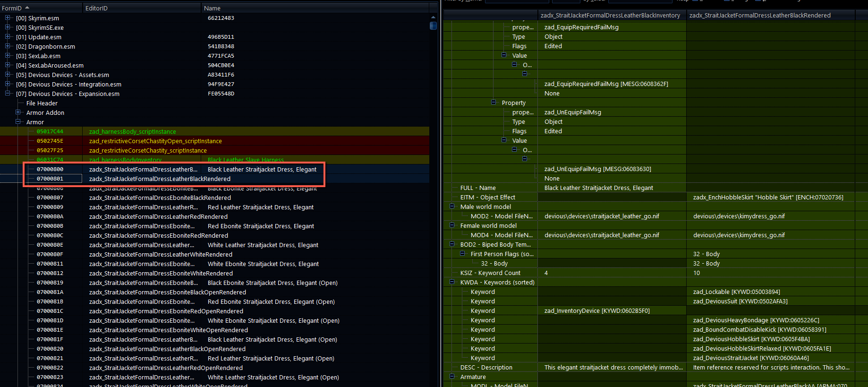Select MOD2 - Model FileName row label
Image resolution: width=868 pixels, height=387 pixels.
coord(502,216)
